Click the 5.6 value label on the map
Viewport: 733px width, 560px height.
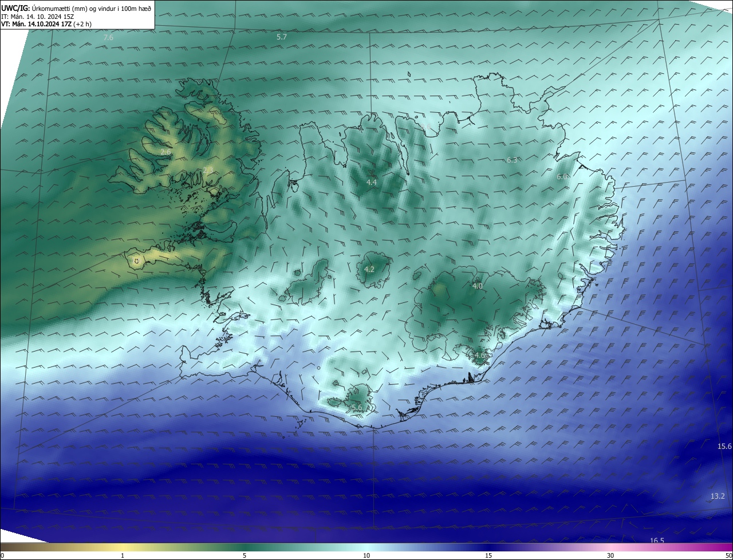pyautogui.click(x=357, y=407)
